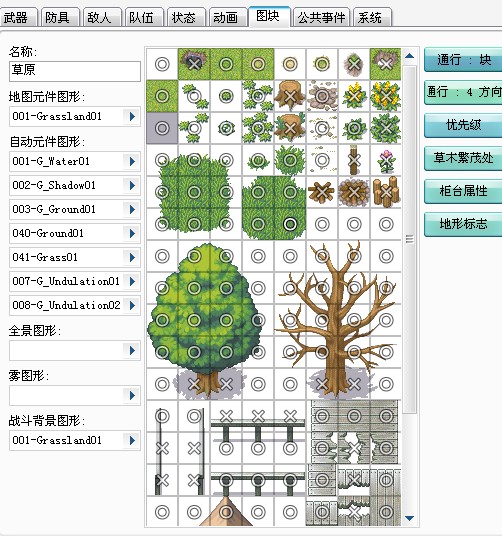Select the plain tree stump tile

click(x=290, y=96)
